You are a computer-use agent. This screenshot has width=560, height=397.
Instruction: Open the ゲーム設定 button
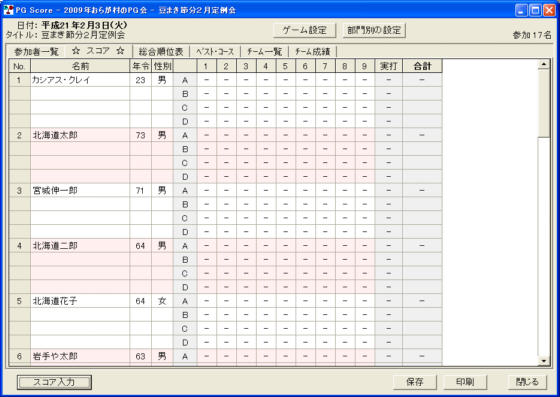[x=305, y=30]
